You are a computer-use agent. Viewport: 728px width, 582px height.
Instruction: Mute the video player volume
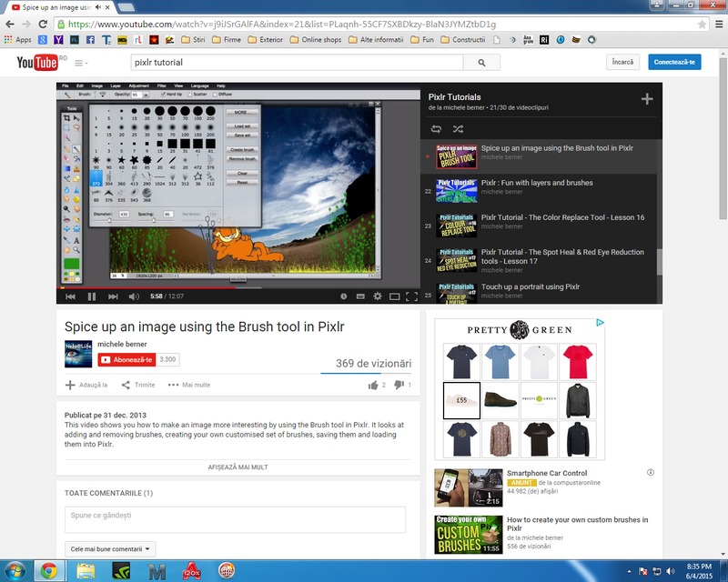coord(134,296)
